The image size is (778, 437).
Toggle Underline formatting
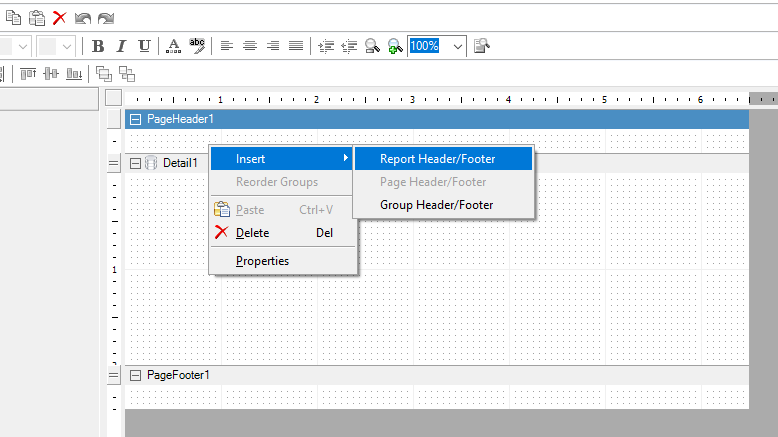(144, 46)
